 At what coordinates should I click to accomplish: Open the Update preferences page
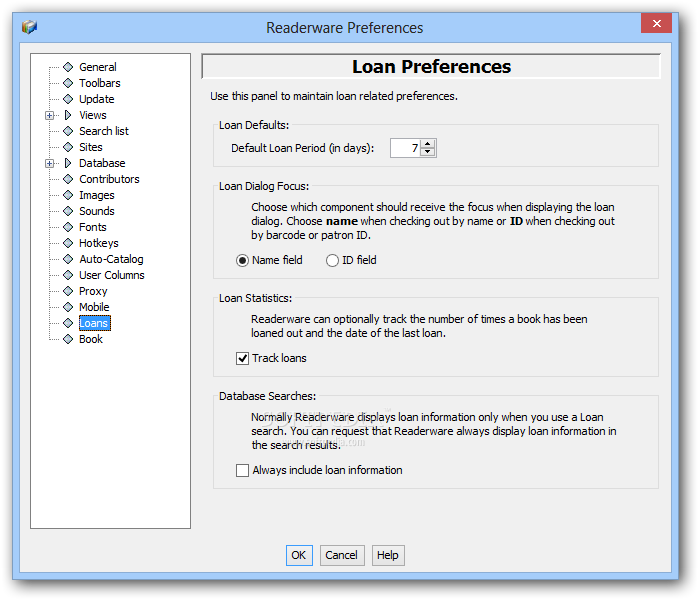97,99
